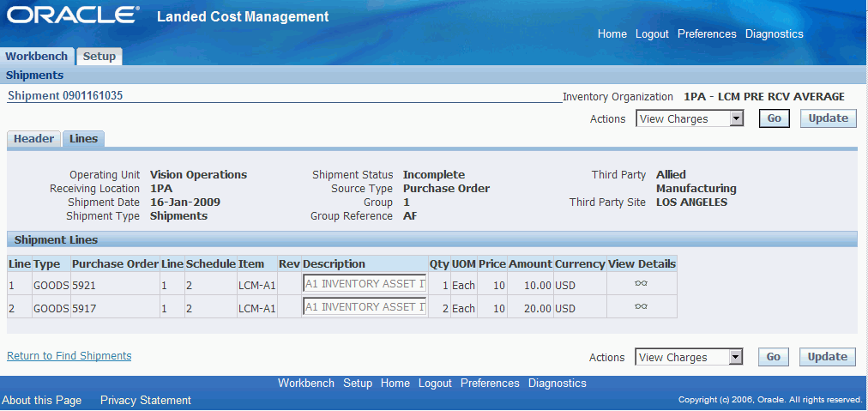The height and width of the screenshot is (411, 868).
Task: Click the Allied Manufacturing third party value
Action: [696, 182]
